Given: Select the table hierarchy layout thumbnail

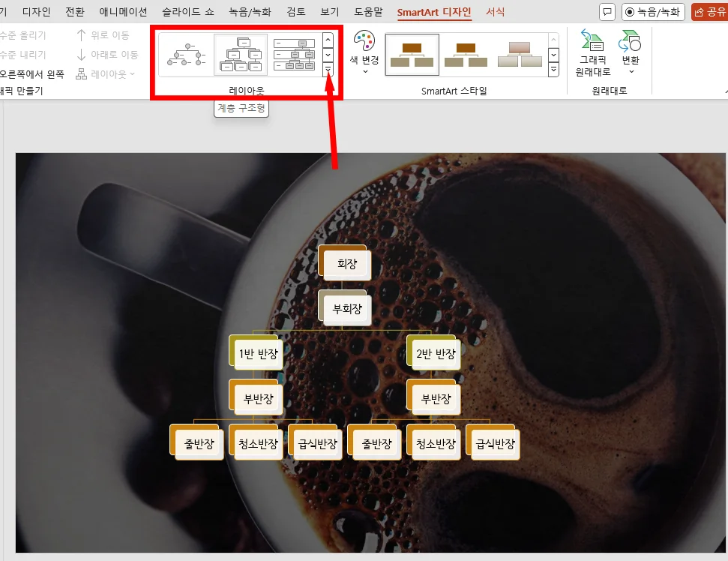Looking at the screenshot, I should (x=294, y=54).
